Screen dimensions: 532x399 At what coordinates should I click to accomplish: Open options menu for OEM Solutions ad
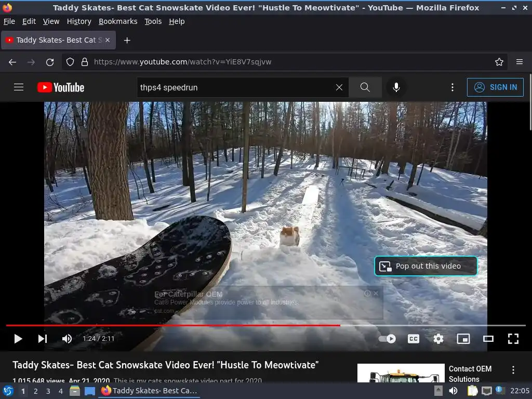click(x=513, y=369)
